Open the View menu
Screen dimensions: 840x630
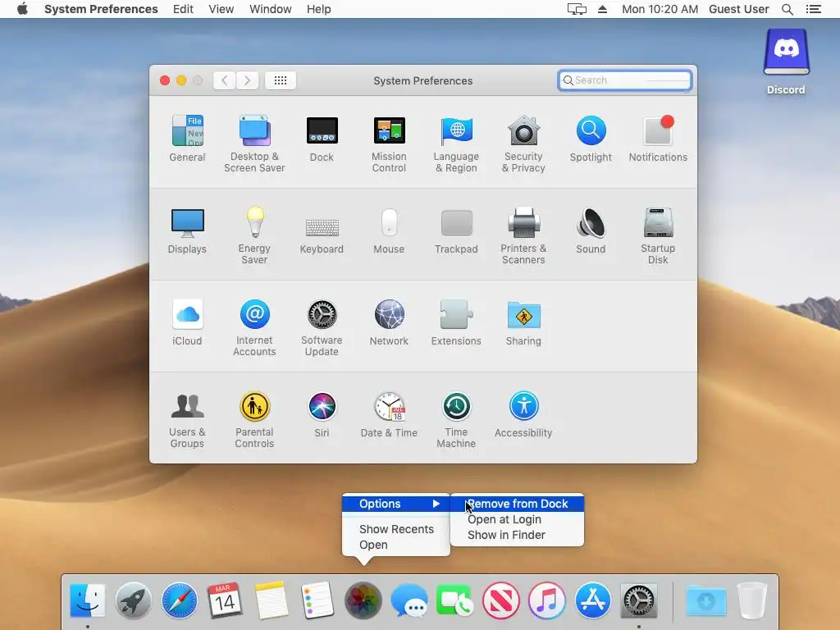tap(221, 9)
